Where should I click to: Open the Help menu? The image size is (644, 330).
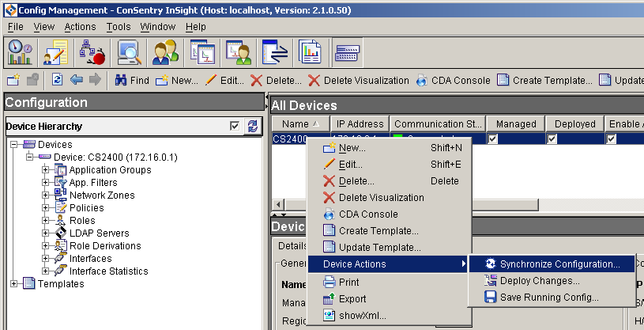click(x=195, y=27)
